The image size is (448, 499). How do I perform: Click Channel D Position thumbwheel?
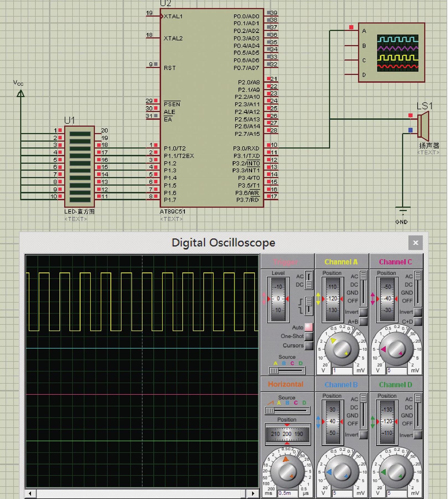click(x=387, y=422)
